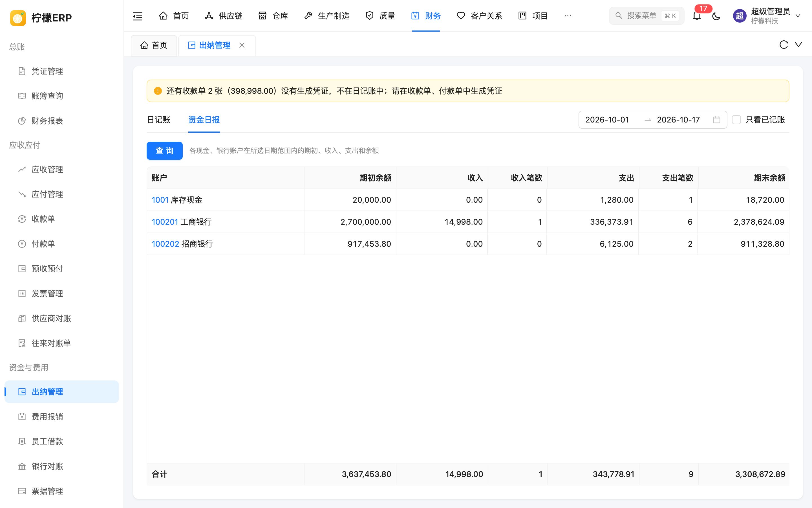Enable the 只看已记账 checkbox
Image resolution: width=812 pixels, height=508 pixels.
pyautogui.click(x=736, y=120)
